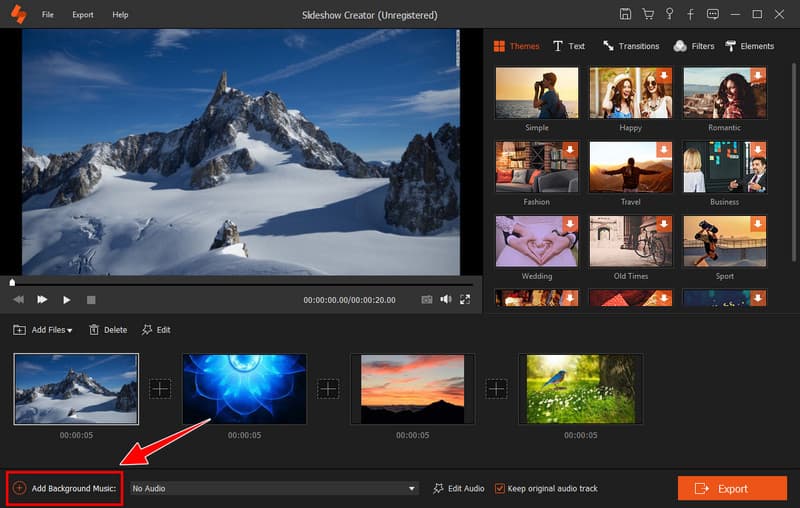Click the register key icon
Image resolution: width=800 pixels, height=508 pixels.
click(669, 15)
